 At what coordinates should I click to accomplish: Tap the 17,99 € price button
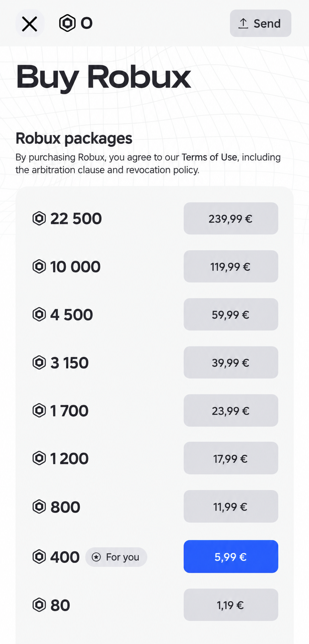[231, 458]
